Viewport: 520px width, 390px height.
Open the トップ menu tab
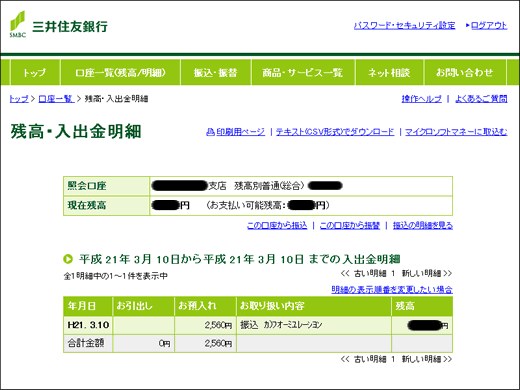[x=35, y=72]
